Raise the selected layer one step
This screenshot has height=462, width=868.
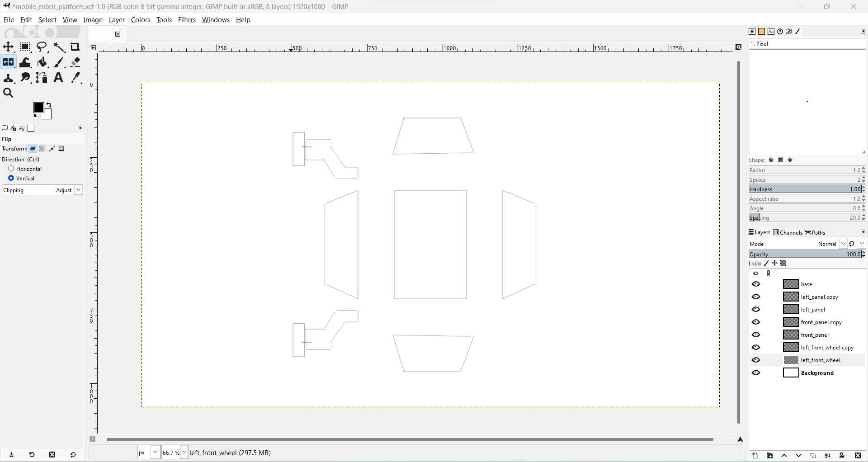[784, 456]
